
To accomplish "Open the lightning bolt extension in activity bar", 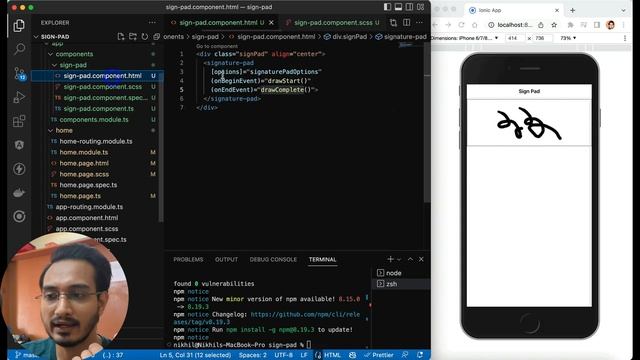I will coord(19,169).
